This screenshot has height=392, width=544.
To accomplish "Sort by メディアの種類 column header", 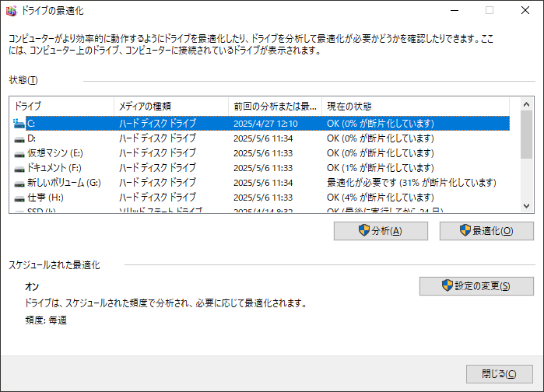I will [171, 106].
